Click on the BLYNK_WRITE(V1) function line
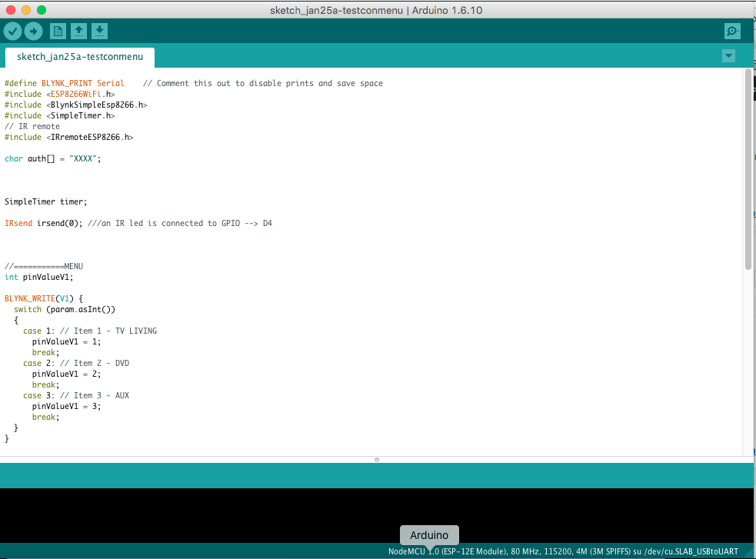Viewport: 756px width, 559px height. point(44,299)
